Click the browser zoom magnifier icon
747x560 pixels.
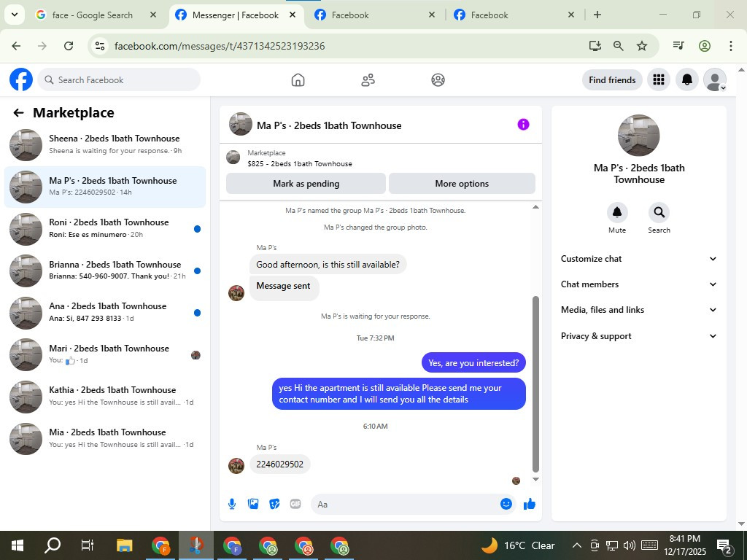(619, 46)
